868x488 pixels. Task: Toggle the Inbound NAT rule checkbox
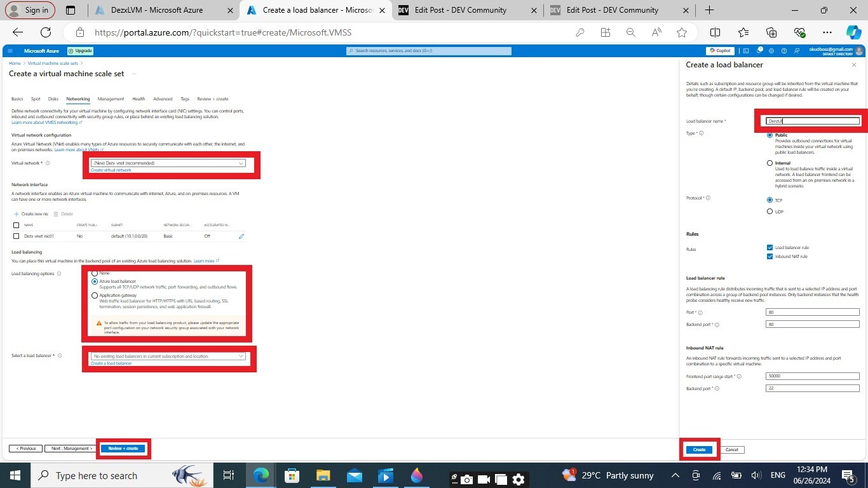770,257
